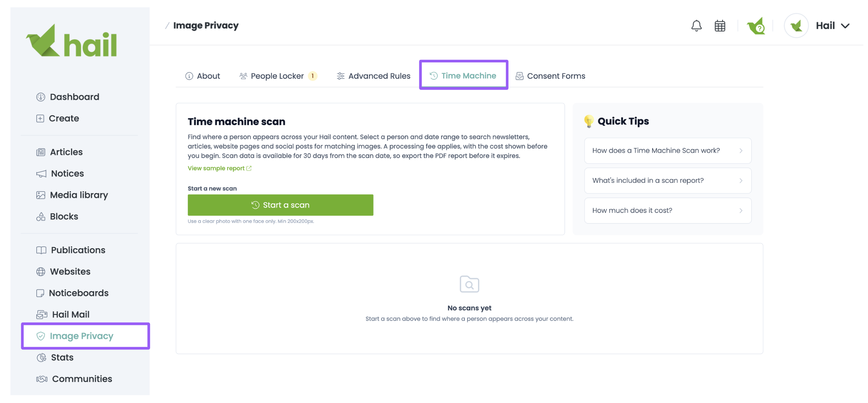Click the Hail logo in sidebar

coord(72,41)
